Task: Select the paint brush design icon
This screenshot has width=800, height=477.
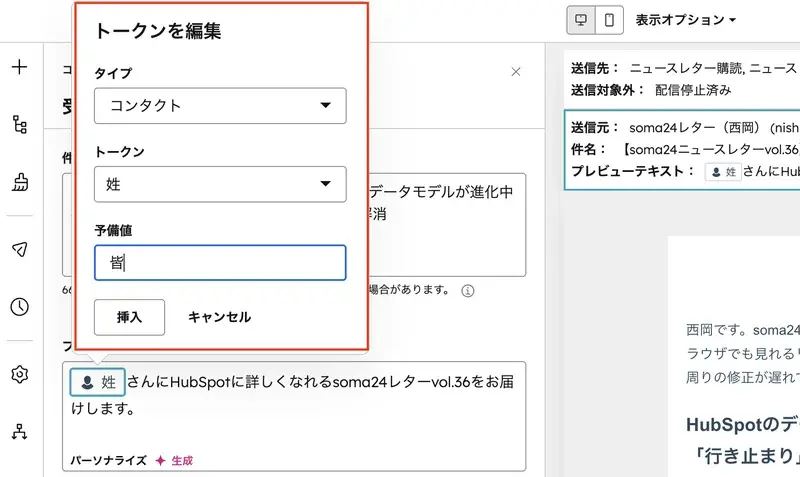Action: tap(19, 182)
